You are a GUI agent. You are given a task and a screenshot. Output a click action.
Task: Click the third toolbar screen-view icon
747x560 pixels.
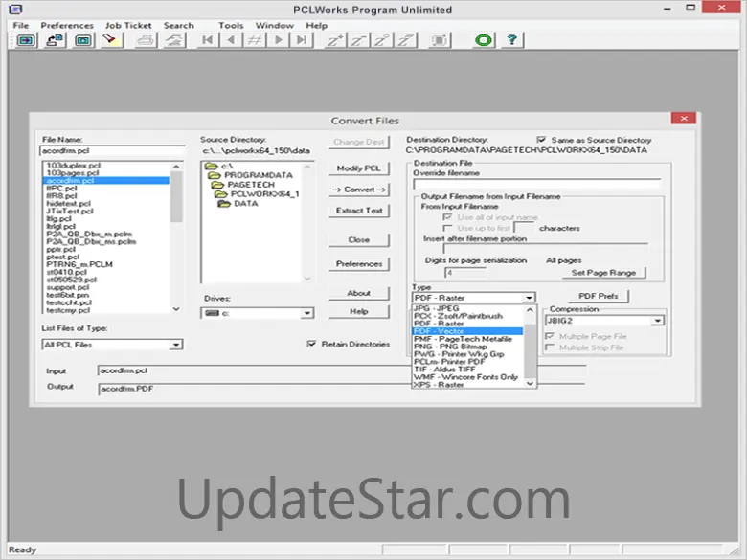coord(83,40)
